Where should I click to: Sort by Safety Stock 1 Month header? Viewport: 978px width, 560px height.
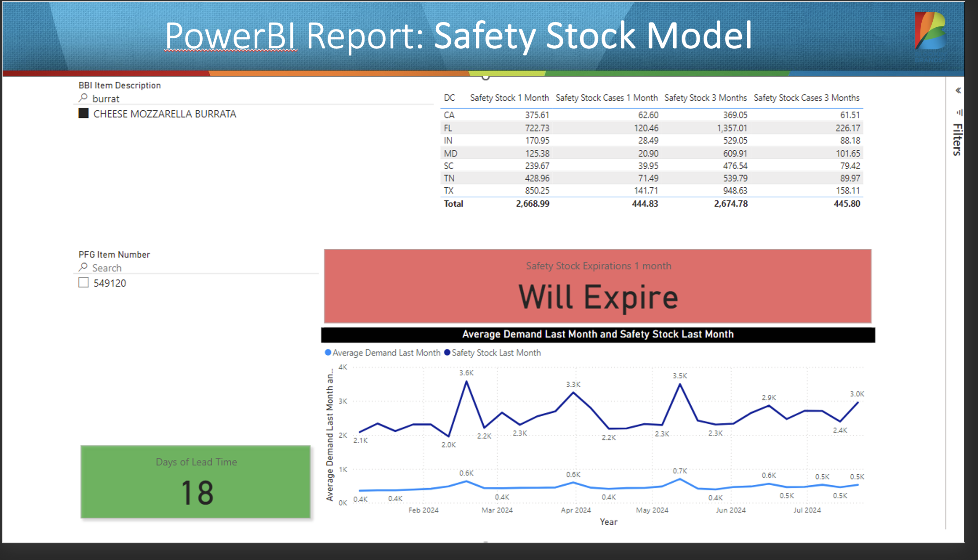(509, 98)
